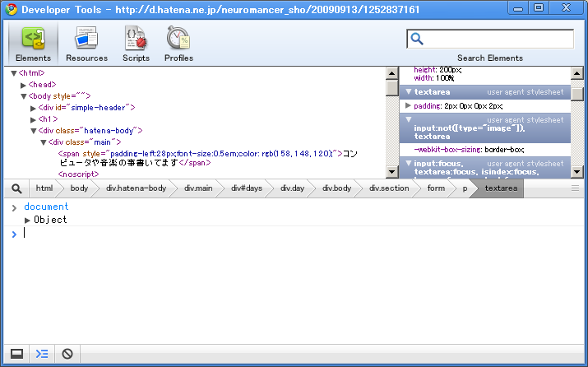Expand the padding property triangle

tap(408, 106)
